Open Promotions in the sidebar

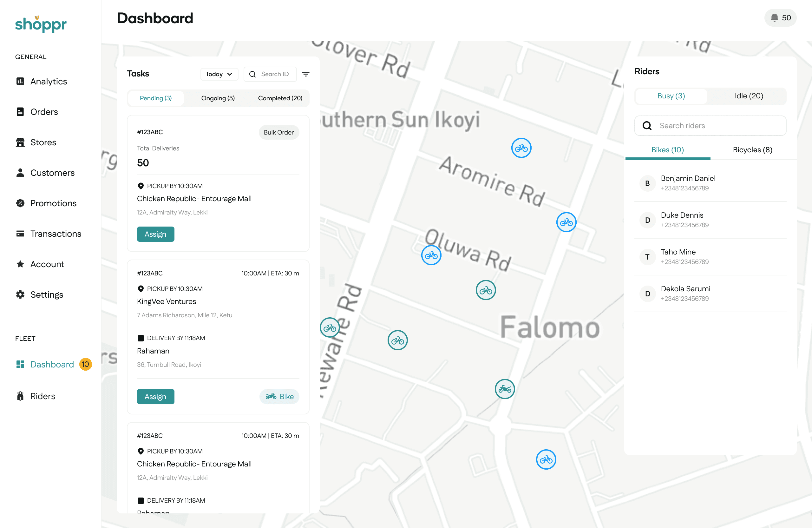point(53,203)
